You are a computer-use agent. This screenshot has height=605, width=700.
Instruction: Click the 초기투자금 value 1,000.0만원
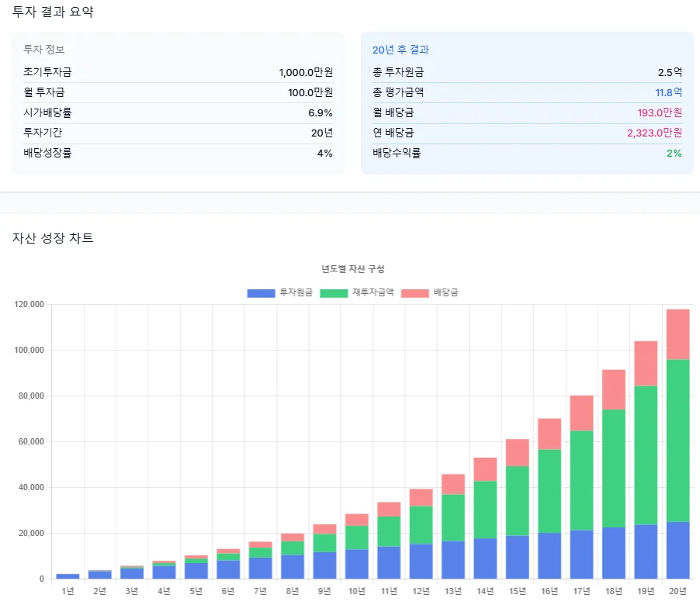point(306,72)
